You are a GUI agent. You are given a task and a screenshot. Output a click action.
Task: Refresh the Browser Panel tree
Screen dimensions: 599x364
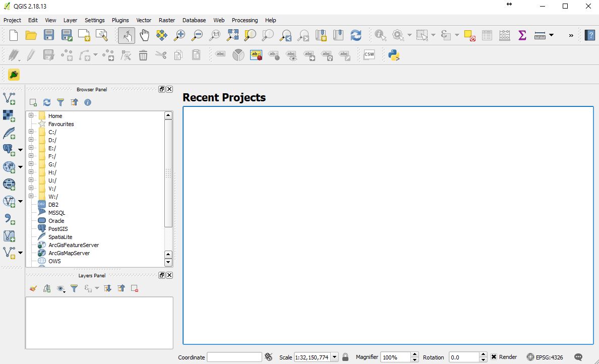pos(46,102)
